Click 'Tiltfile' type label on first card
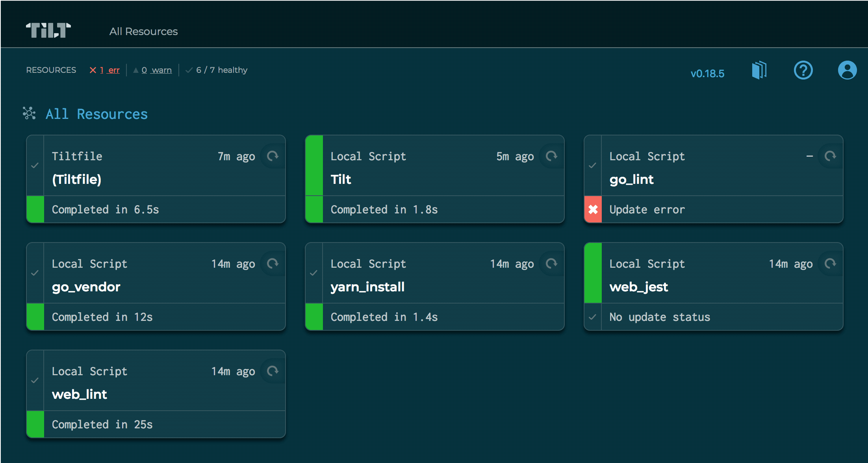 [77, 156]
